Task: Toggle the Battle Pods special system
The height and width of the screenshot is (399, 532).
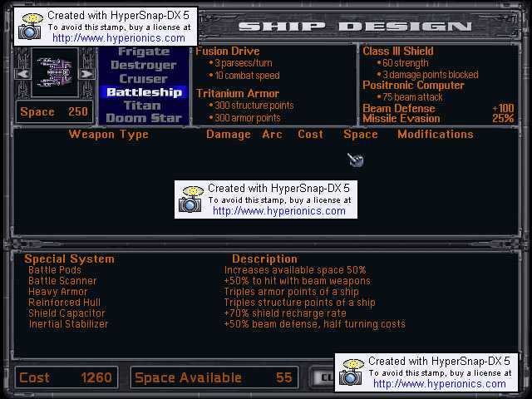Action: 55,270
